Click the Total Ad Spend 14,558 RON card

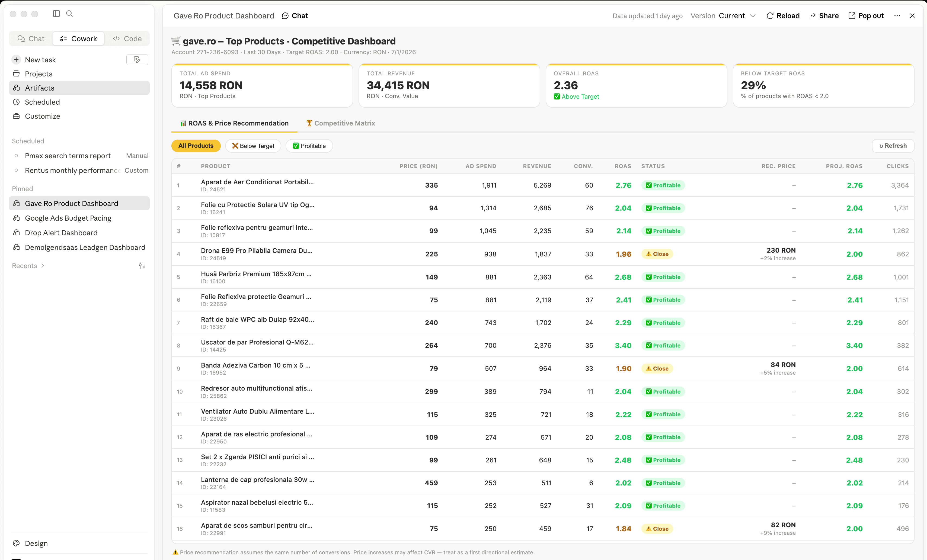[x=262, y=85]
